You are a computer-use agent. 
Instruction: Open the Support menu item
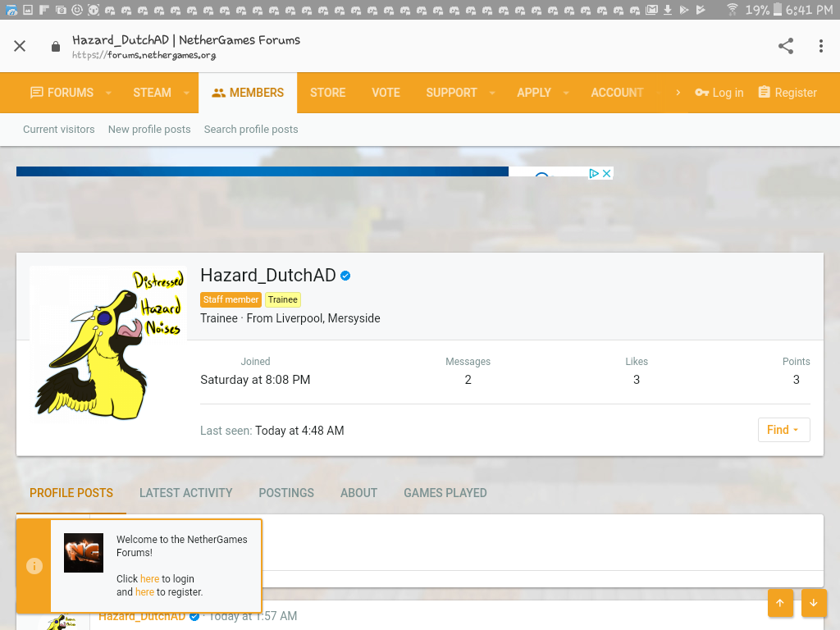pos(452,93)
